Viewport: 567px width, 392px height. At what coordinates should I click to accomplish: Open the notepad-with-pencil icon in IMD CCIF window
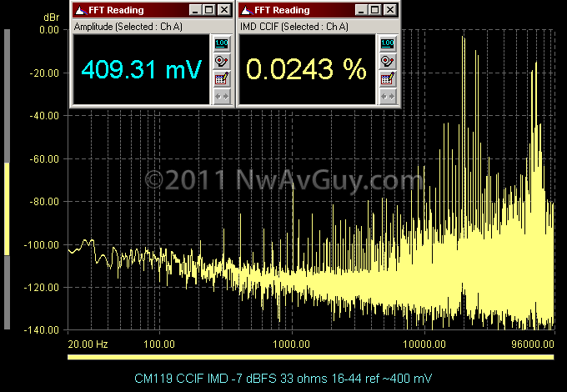click(x=388, y=79)
